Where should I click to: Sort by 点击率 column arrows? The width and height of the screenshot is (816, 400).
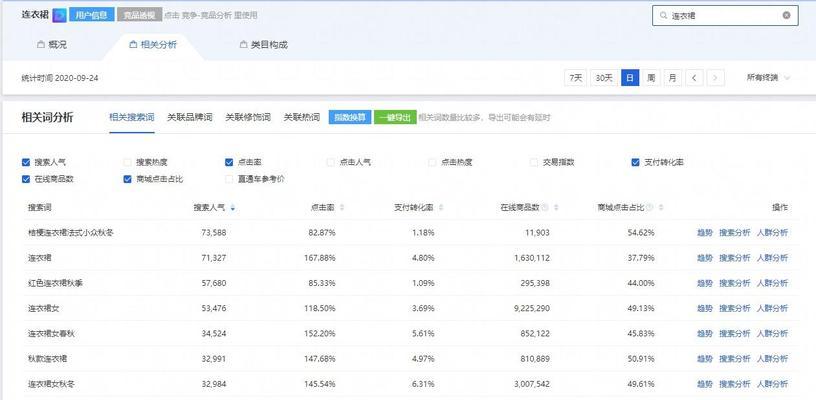[x=342, y=208]
